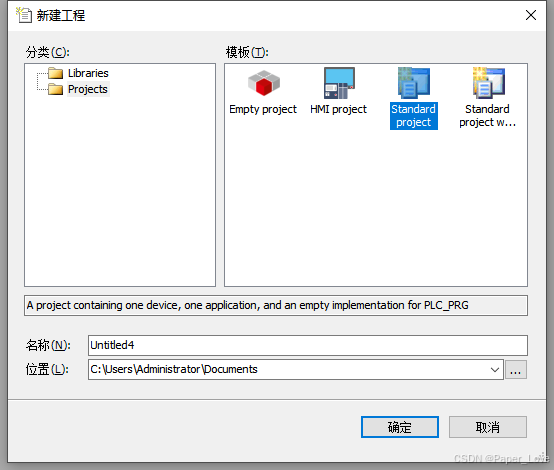
Task: Select the Empty project template icon
Action: 264,83
